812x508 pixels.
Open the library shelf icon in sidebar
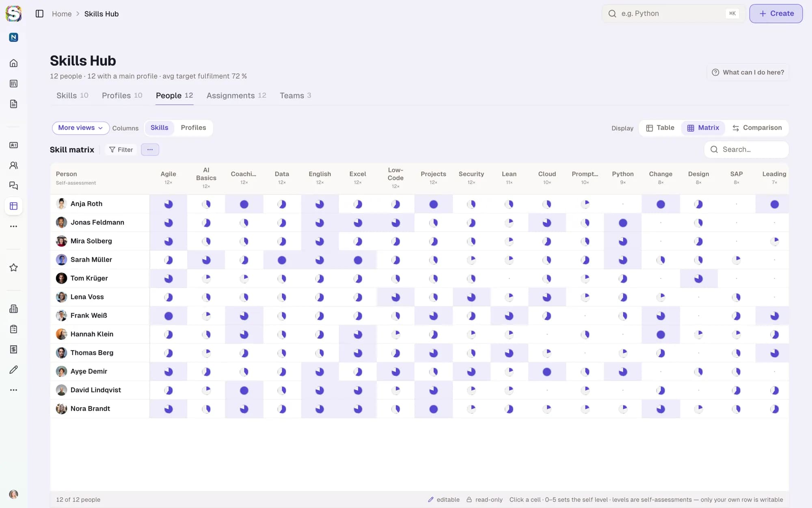[x=13, y=83]
